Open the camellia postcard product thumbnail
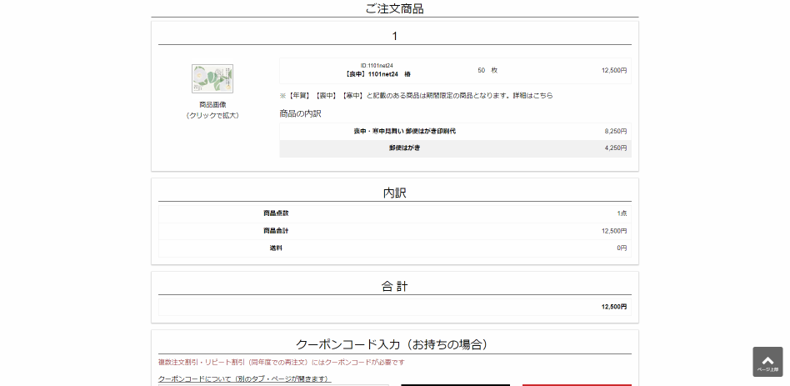 (212, 78)
